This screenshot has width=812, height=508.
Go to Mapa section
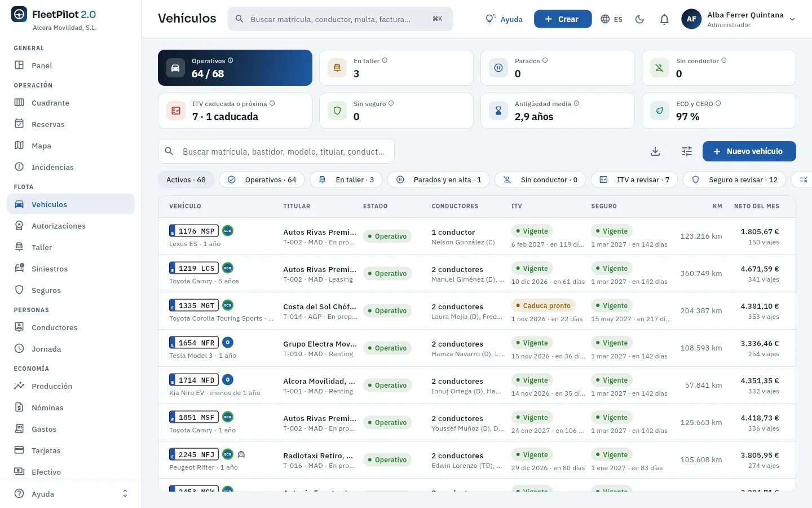pos(70,146)
